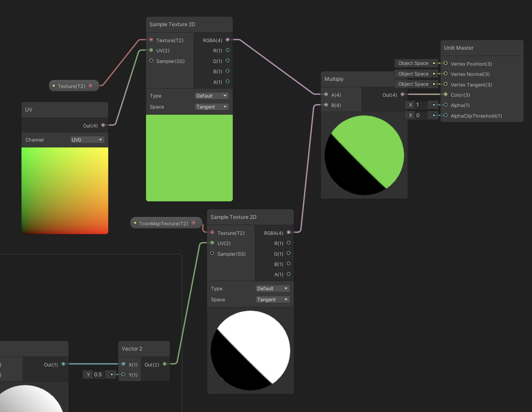Click the Out(4) output port on Multiply node

(x=403, y=94)
